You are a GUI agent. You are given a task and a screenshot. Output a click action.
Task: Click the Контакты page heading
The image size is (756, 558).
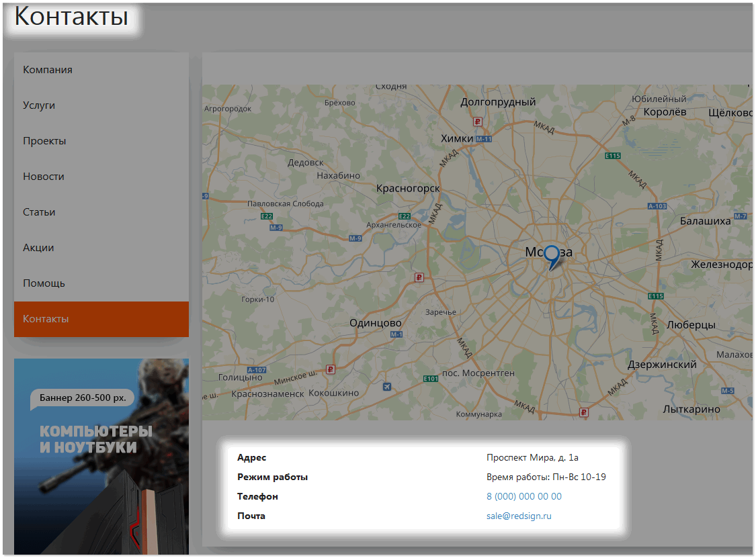coord(71,16)
